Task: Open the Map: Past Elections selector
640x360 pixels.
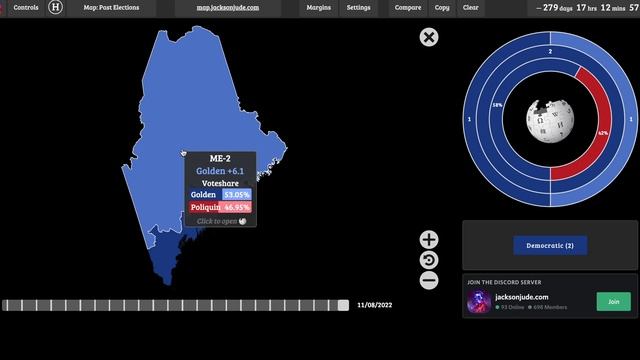Action: point(111,8)
